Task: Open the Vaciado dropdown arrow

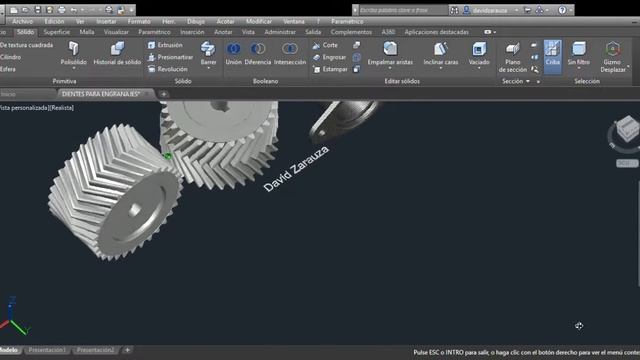Action: tap(479, 68)
